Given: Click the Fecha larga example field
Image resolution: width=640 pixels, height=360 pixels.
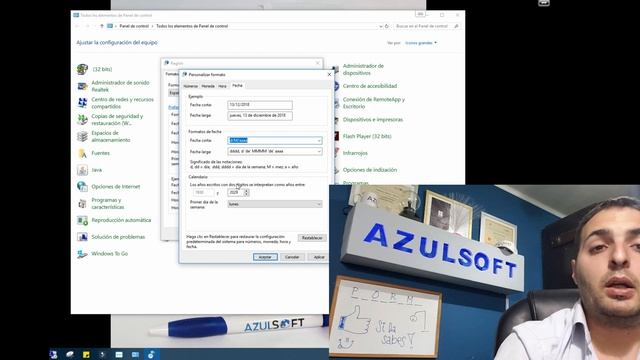Looking at the screenshot, I should pos(260,116).
